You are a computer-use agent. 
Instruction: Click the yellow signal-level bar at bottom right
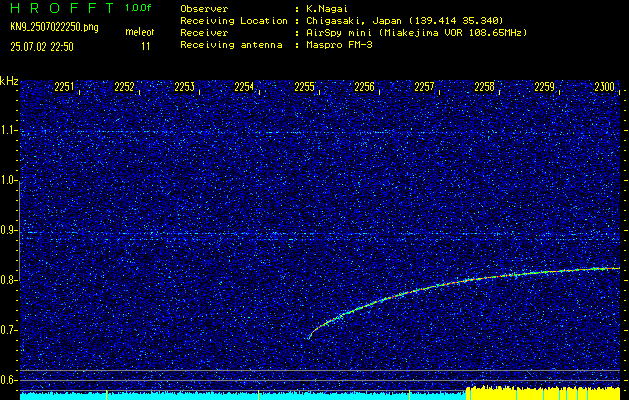tap(543, 393)
